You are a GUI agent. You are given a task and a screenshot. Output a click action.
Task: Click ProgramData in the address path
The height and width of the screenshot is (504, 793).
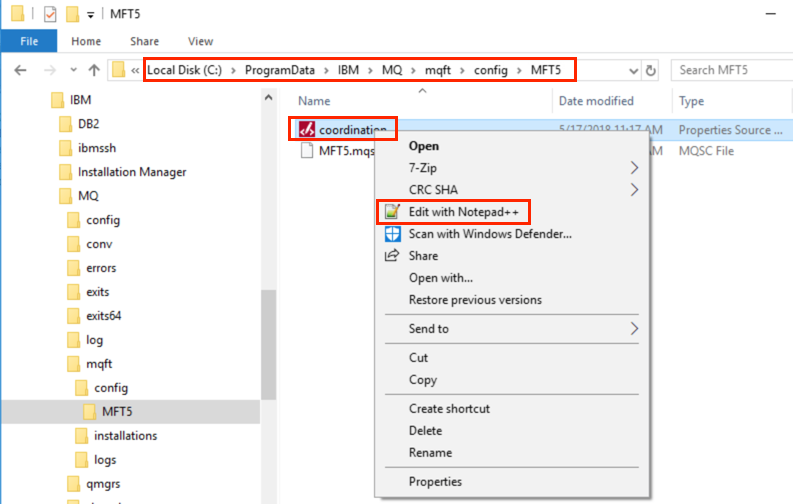click(280, 70)
